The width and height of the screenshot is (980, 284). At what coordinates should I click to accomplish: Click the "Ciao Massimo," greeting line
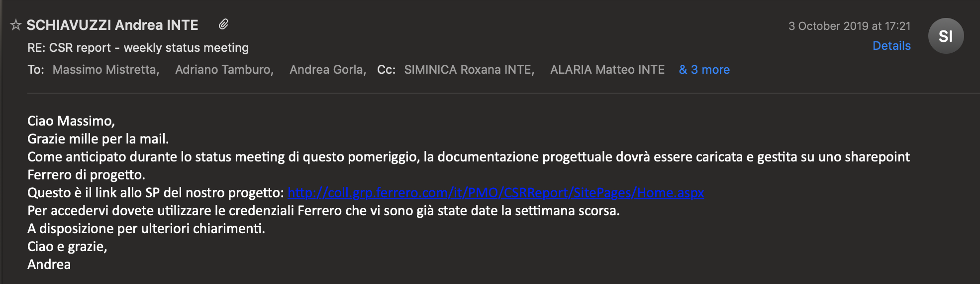point(71,121)
